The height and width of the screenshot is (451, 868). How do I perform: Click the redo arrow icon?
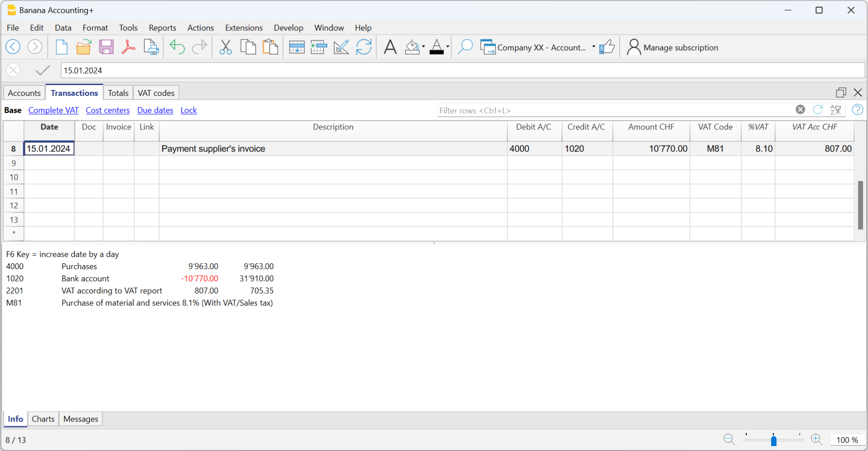(x=199, y=47)
